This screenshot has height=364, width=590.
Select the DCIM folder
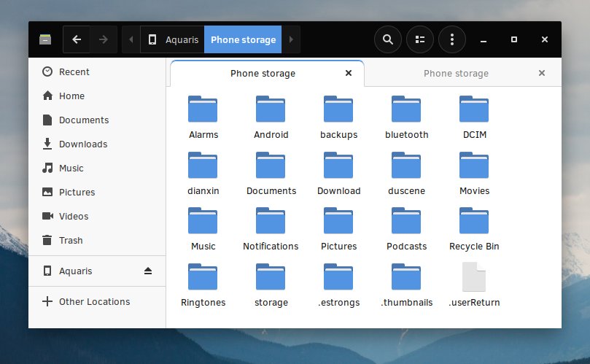tap(474, 117)
